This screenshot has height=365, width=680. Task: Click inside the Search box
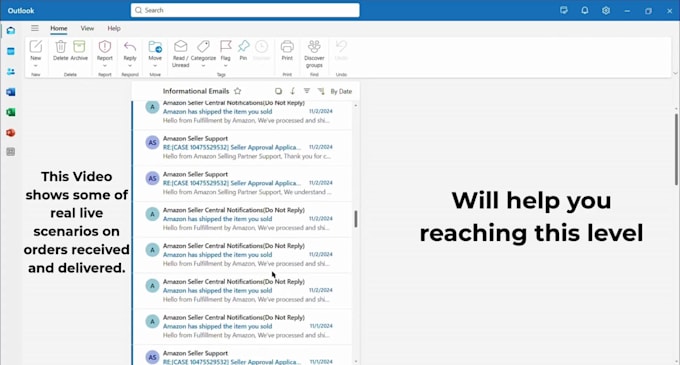point(245,10)
